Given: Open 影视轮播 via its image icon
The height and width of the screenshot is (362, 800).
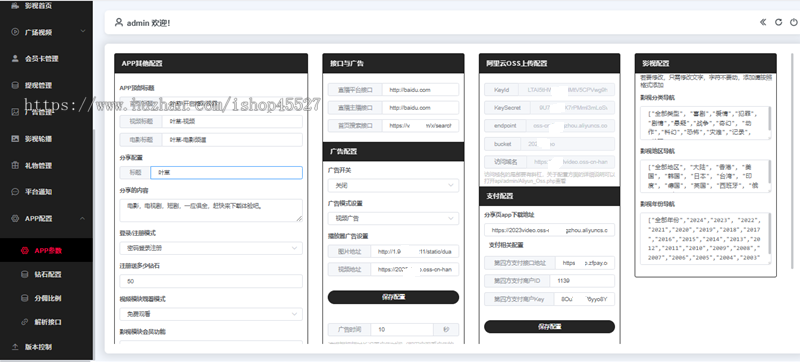Looking at the screenshot, I should click(15, 139).
